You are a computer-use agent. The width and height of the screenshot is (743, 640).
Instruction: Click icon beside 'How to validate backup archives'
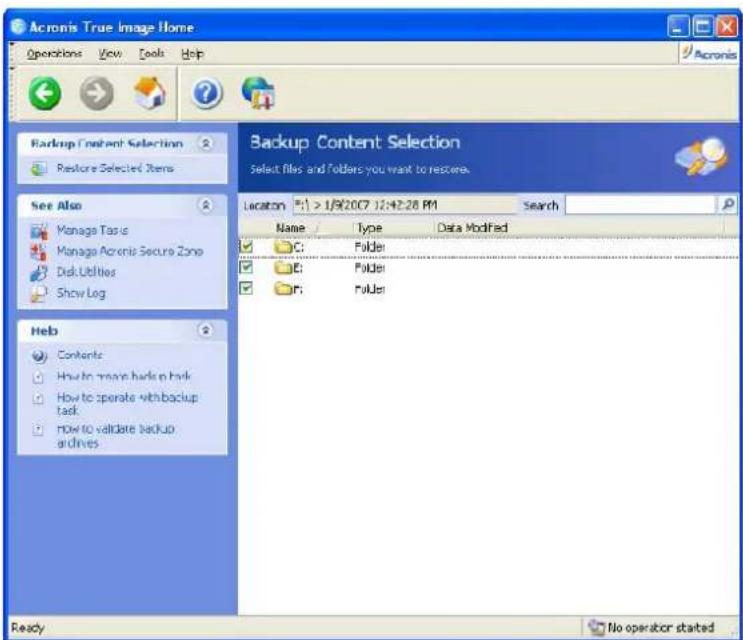click(x=39, y=430)
